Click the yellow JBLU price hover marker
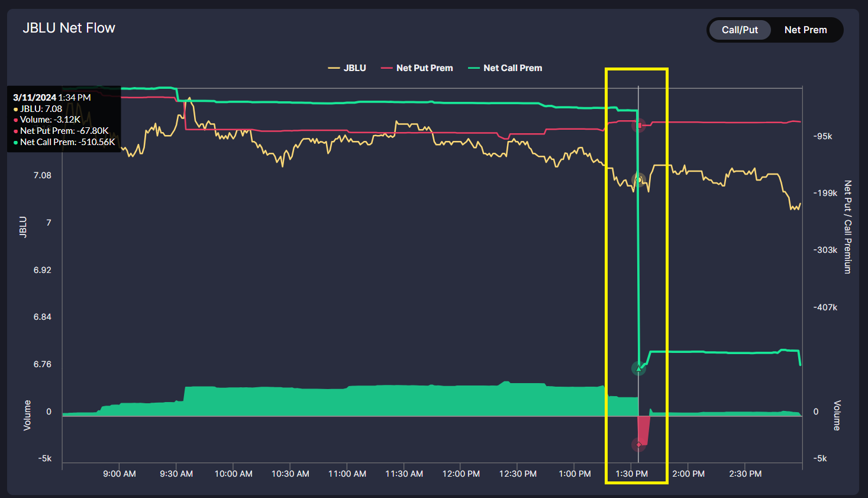 pos(638,179)
